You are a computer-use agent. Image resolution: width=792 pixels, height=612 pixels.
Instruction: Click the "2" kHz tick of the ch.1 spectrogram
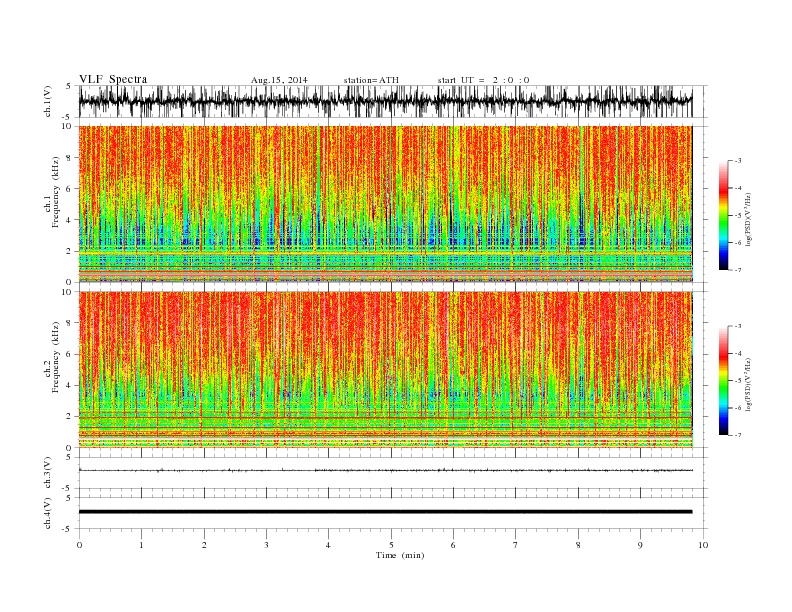pos(69,251)
